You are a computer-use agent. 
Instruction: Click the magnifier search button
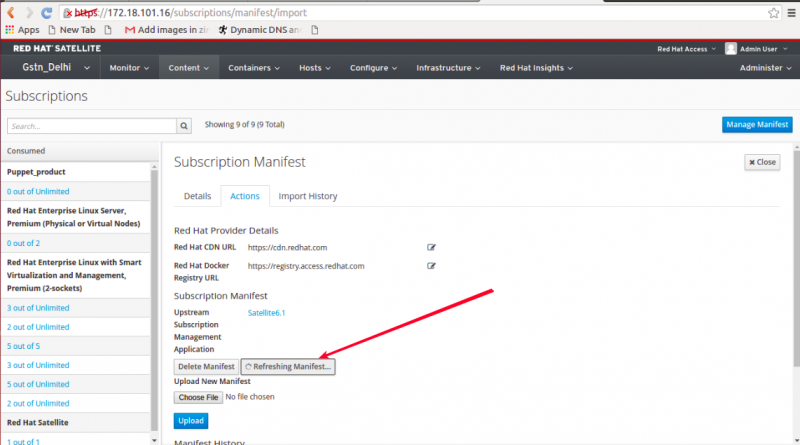[x=184, y=126]
